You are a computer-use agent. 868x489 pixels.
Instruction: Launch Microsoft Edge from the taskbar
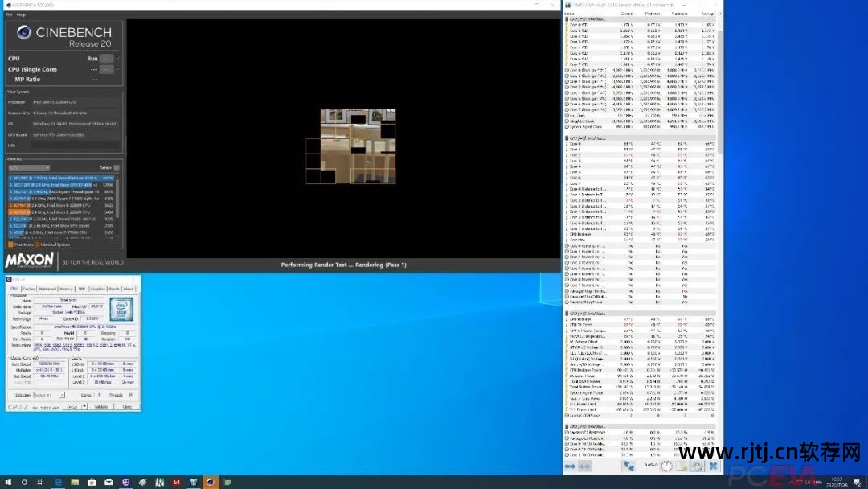(x=58, y=483)
